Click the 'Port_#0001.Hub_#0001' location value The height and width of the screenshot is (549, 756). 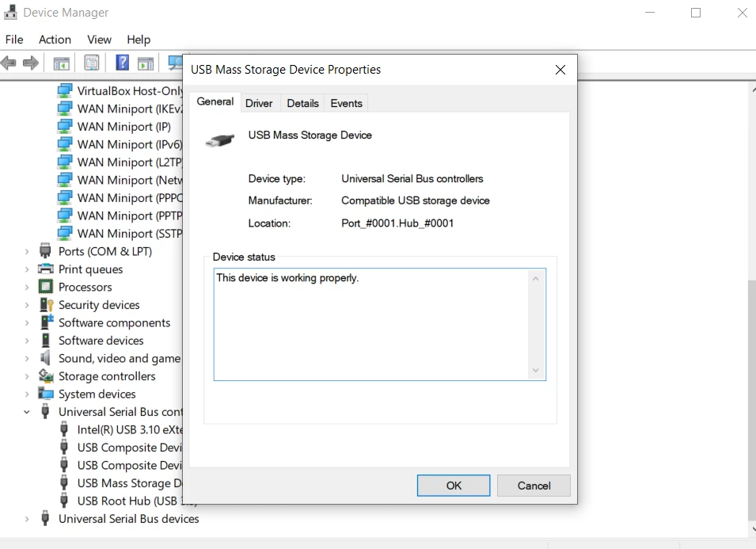coord(397,223)
